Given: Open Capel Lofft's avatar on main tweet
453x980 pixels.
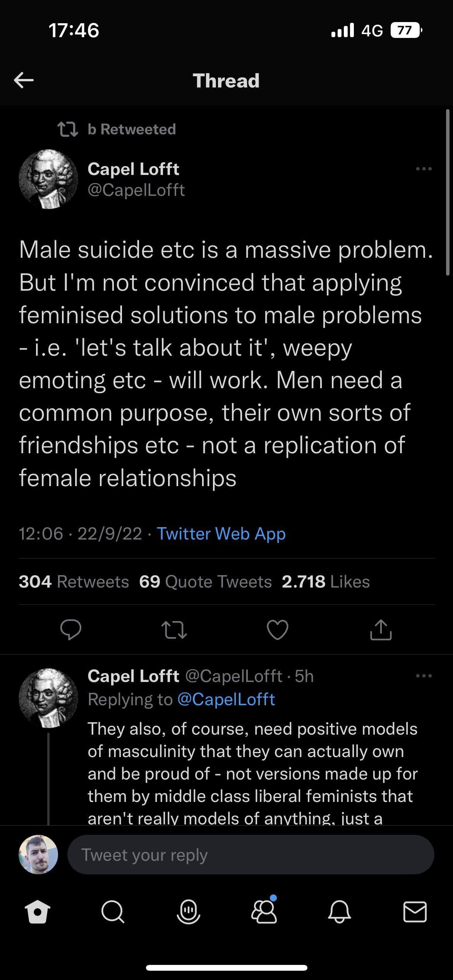Looking at the screenshot, I should (48, 179).
